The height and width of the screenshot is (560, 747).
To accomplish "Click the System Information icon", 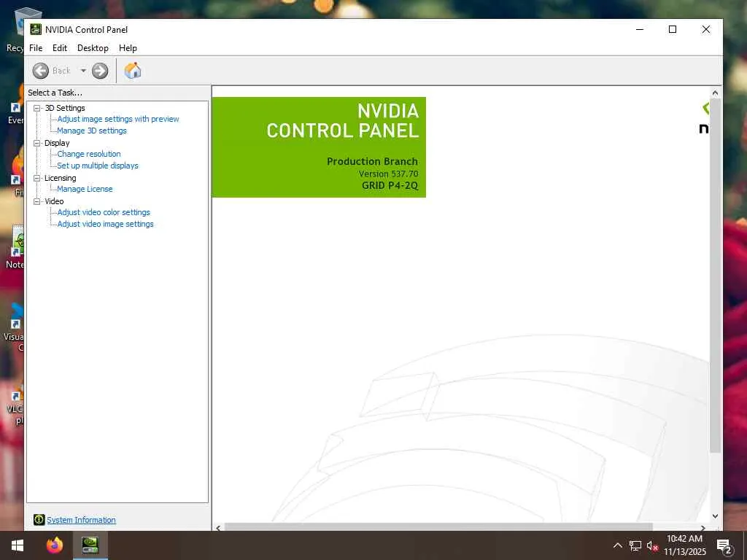I will (x=39, y=520).
